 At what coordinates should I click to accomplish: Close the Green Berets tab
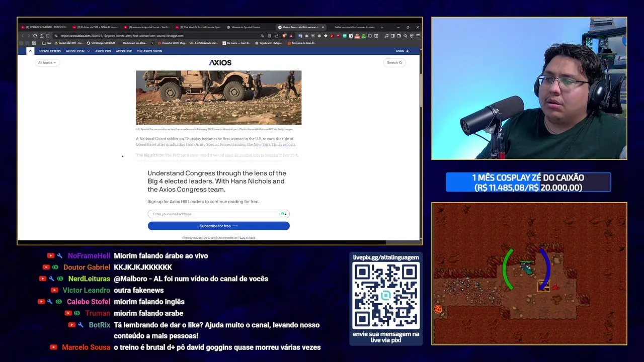[x=323, y=27]
